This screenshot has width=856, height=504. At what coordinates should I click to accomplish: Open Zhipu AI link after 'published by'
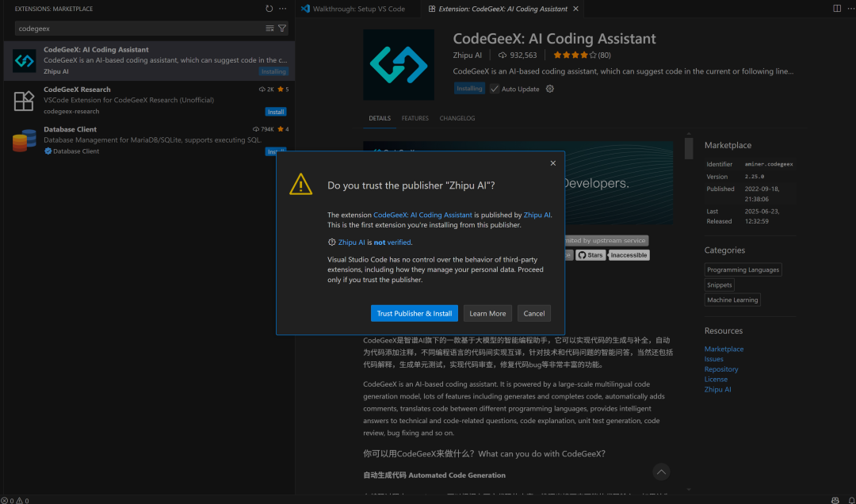pyautogui.click(x=537, y=215)
